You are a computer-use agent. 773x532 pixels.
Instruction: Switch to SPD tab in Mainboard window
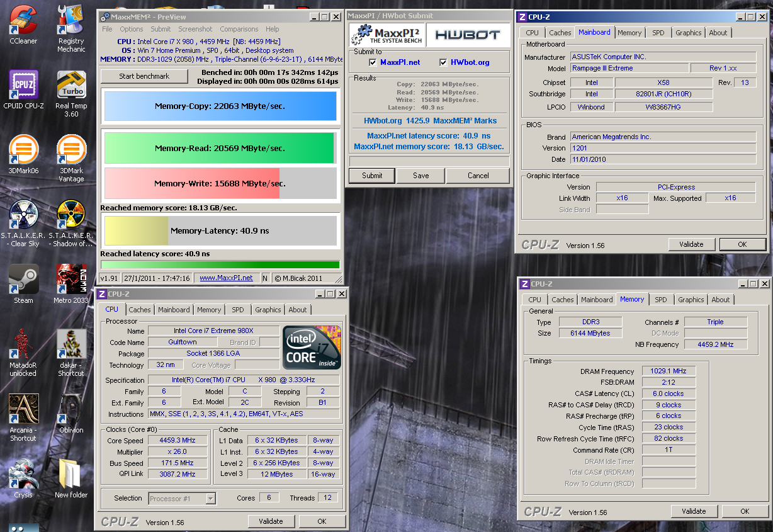click(658, 33)
